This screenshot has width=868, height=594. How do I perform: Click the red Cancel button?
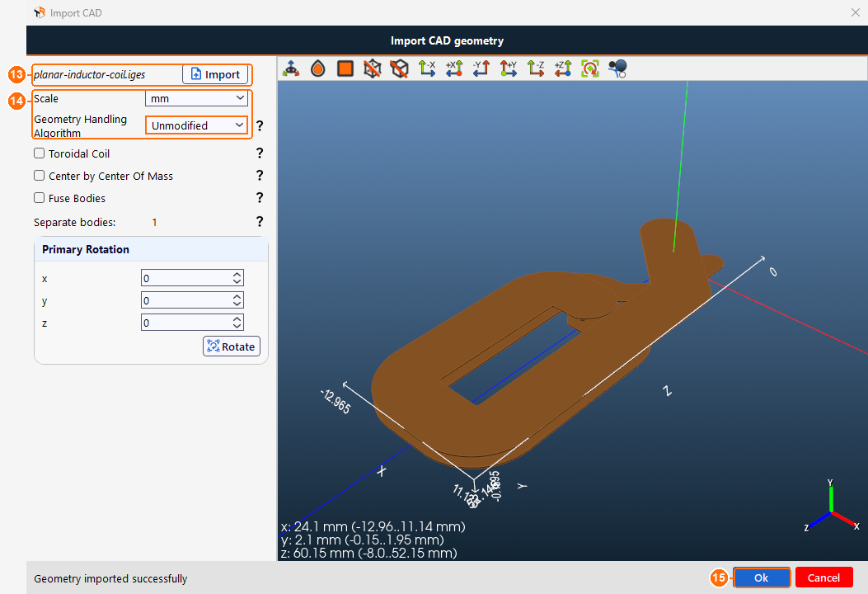(823, 577)
